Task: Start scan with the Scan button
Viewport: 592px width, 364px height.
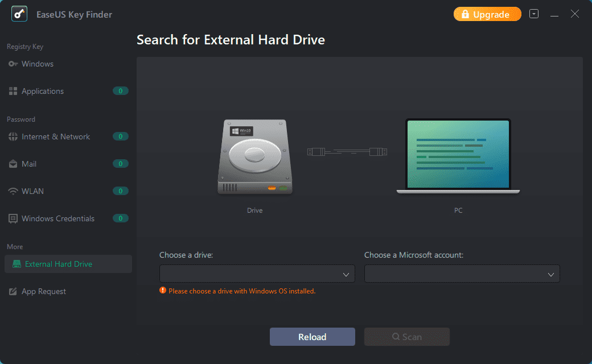Action: tap(406, 337)
